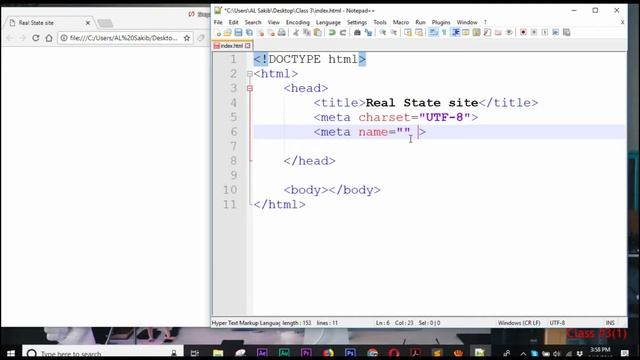
Task: Click Windows (CR LF) in status bar
Action: click(x=519, y=323)
